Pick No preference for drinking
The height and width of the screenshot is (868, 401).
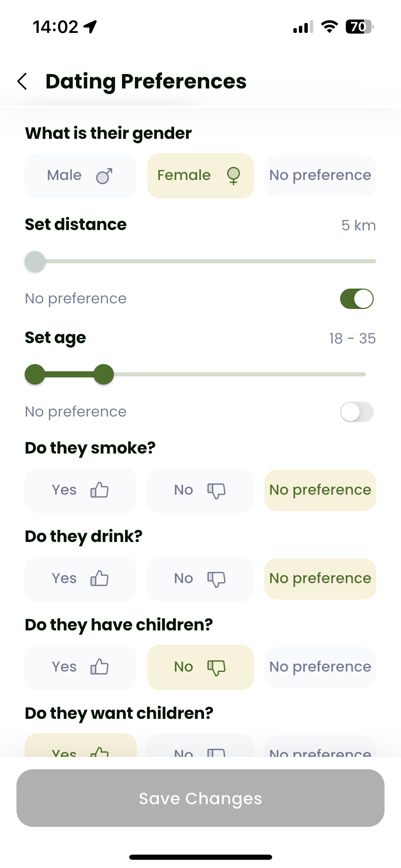(320, 579)
